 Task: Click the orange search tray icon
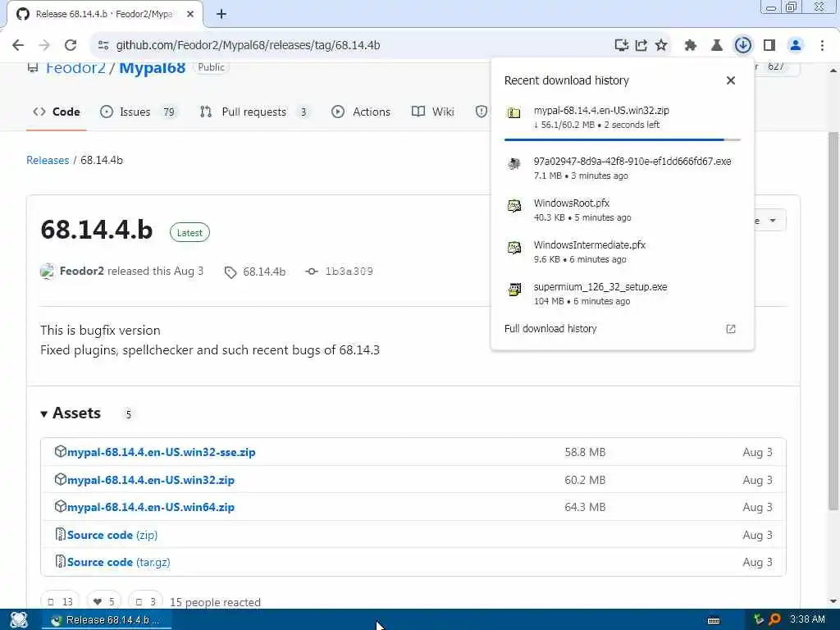(774, 620)
